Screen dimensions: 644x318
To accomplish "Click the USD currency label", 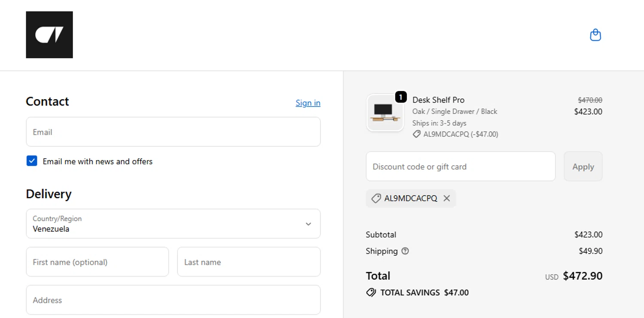I will [552, 277].
